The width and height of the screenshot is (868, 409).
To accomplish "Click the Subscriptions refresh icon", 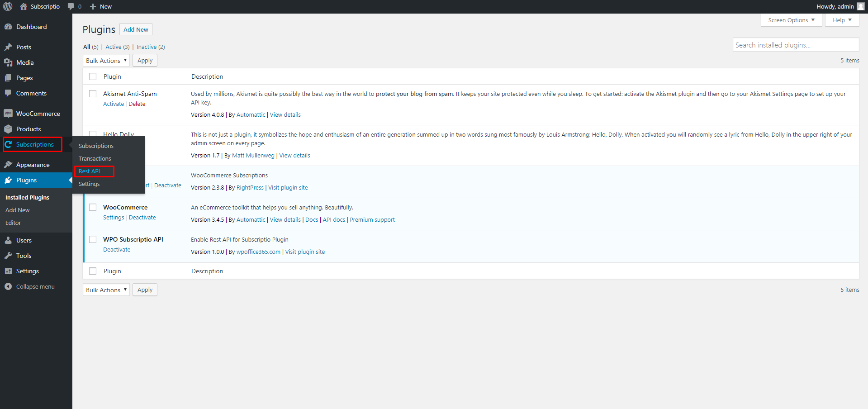I will pyautogui.click(x=8, y=144).
